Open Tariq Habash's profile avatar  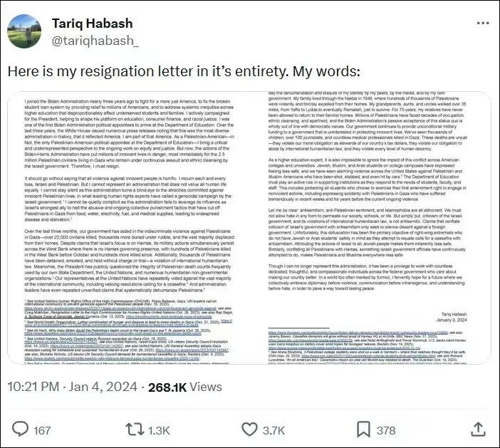click(24, 31)
